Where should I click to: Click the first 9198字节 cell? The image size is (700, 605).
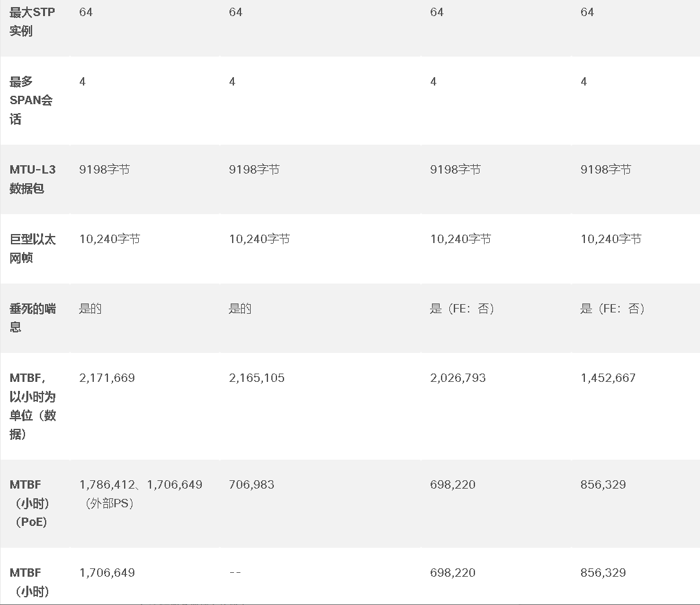tap(105, 169)
